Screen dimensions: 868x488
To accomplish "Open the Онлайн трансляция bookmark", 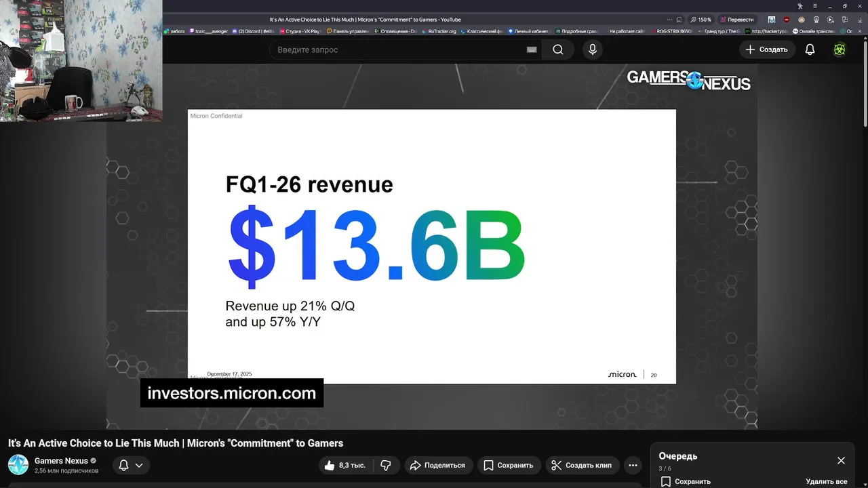I will [814, 31].
